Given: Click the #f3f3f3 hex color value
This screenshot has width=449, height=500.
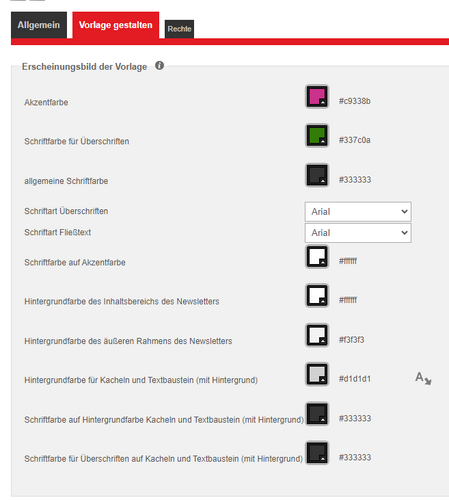Looking at the screenshot, I should click(x=352, y=340).
